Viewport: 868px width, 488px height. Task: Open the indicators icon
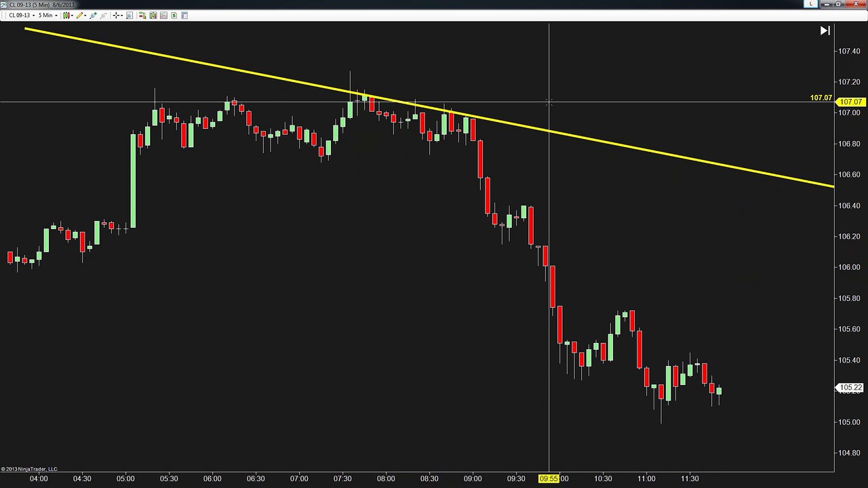(x=163, y=16)
